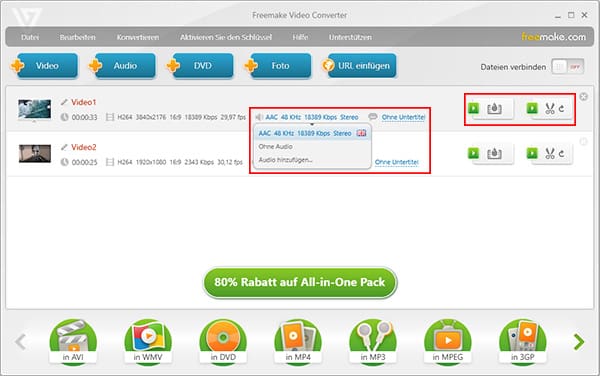This screenshot has height=376, width=600.
Task: Play Video1 preview with first green button
Action: (x=473, y=108)
